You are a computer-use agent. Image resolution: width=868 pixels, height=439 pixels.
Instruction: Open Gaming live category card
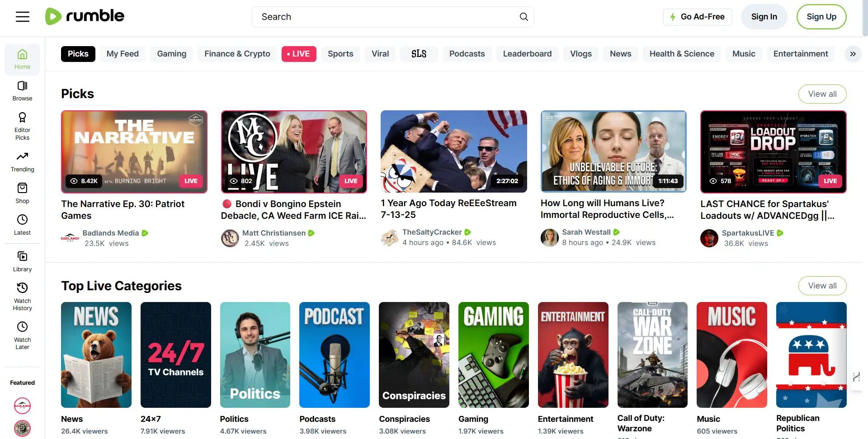(x=494, y=355)
